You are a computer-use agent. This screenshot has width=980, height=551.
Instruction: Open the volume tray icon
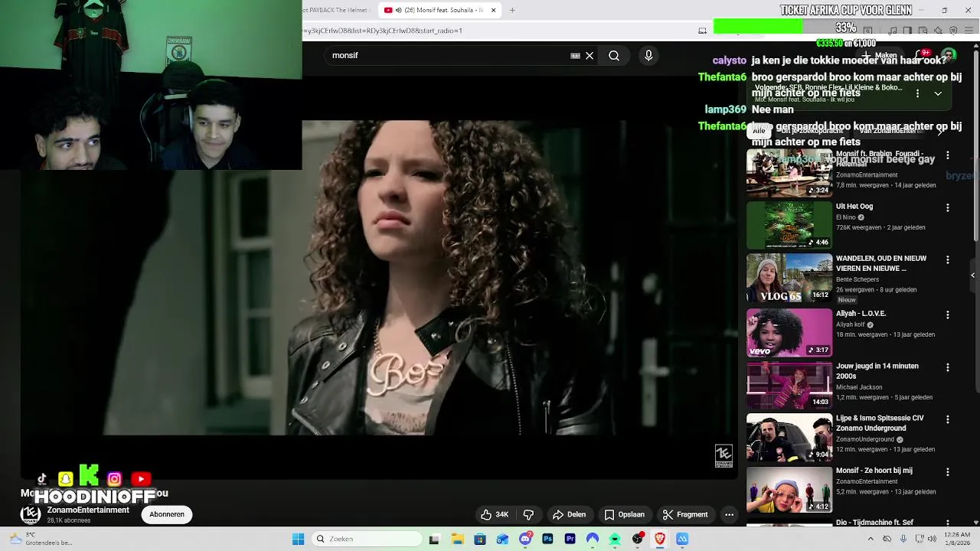(x=933, y=539)
